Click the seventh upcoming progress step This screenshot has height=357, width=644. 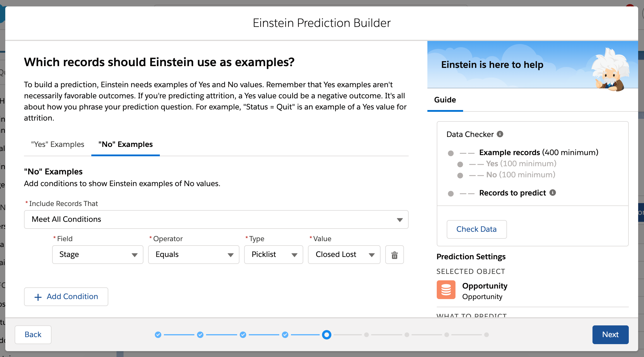tap(407, 335)
